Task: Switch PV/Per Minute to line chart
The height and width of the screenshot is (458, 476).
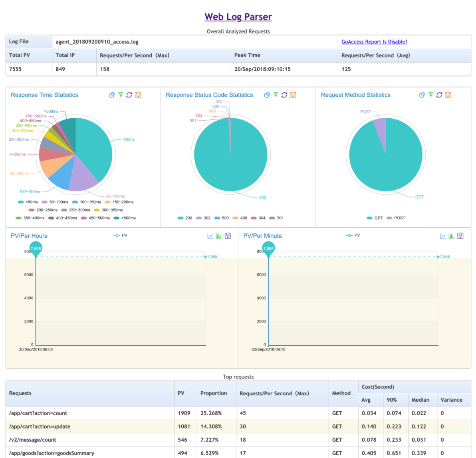Action: pyautogui.click(x=443, y=236)
